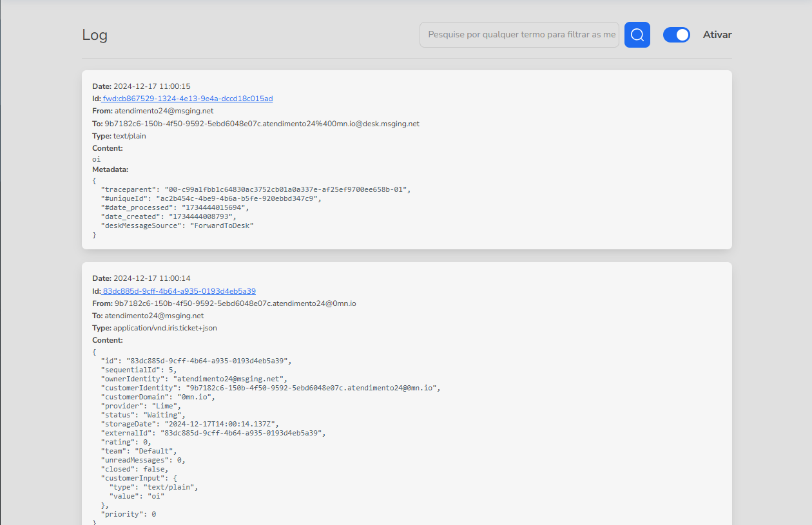Click the "Ativar" label text
Viewport: 812px width, 525px height.
(x=717, y=35)
